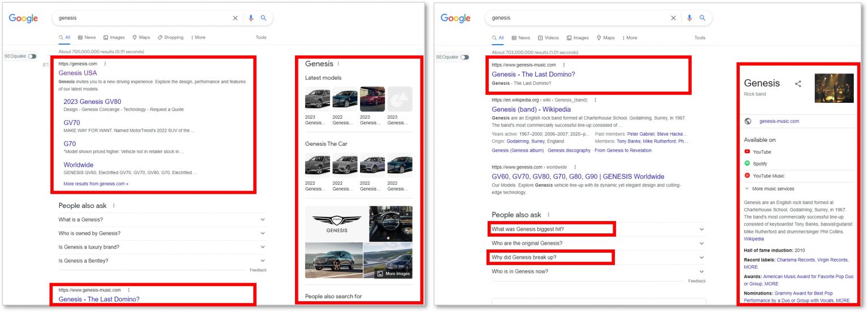Open three-dot menu beside right People also ask
The height and width of the screenshot is (312, 868).
click(x=548, y=215)
